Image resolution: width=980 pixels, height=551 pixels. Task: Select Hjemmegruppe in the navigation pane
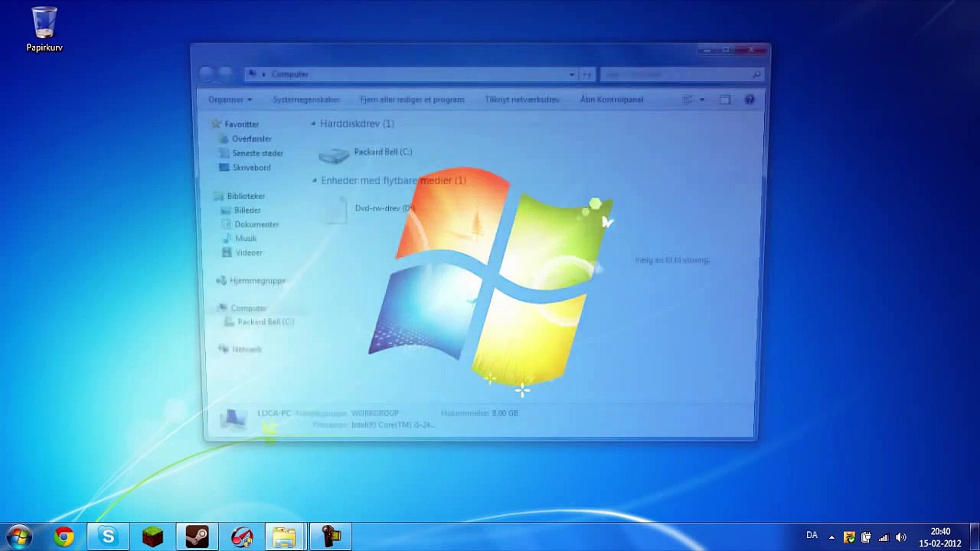(257, 281)
